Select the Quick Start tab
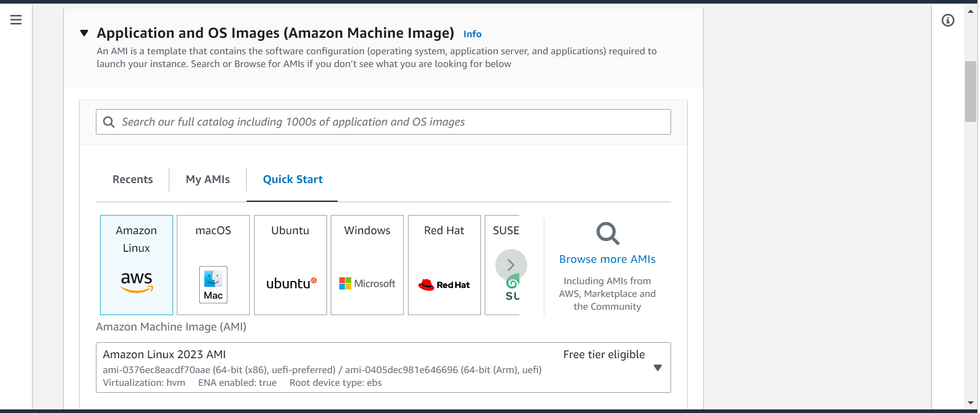Image resolution: width=980 pixels, height=413 pixels. 293,179
